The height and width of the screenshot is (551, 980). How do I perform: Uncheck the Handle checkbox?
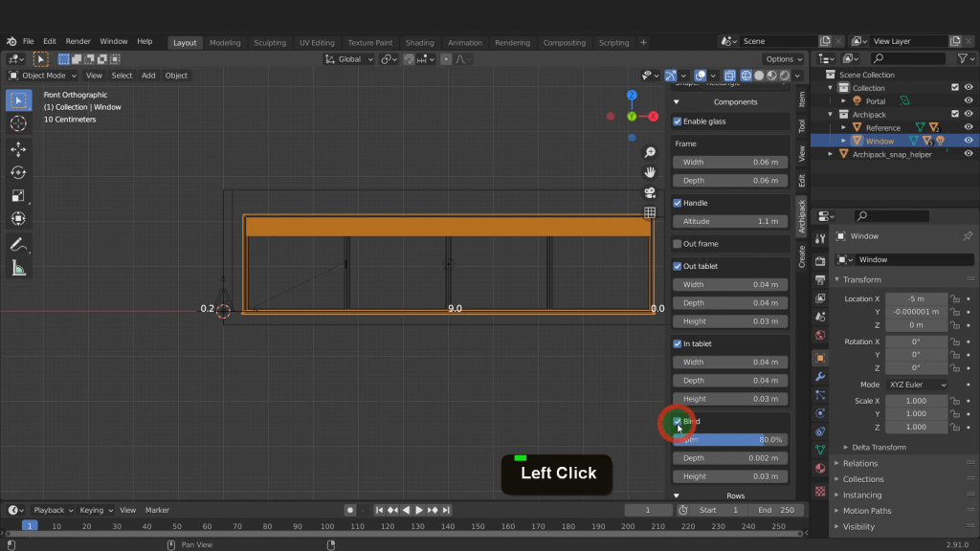(x=678, y=203)
